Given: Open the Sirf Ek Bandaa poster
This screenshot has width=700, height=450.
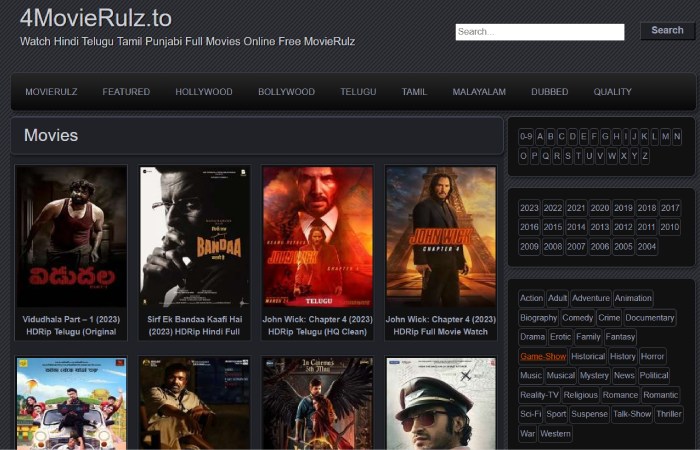Looking at the screenshot, I should click(x=195, y=236).
